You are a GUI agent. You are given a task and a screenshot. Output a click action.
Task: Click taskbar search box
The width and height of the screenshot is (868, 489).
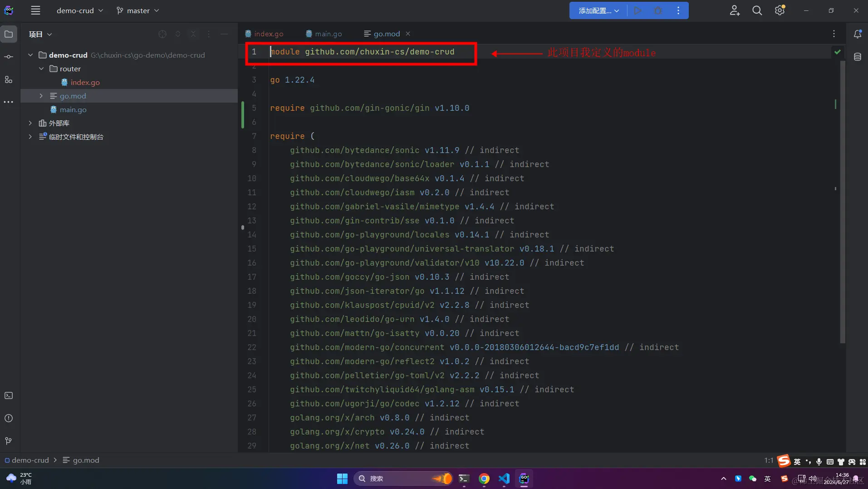click(x=403, y=479)
